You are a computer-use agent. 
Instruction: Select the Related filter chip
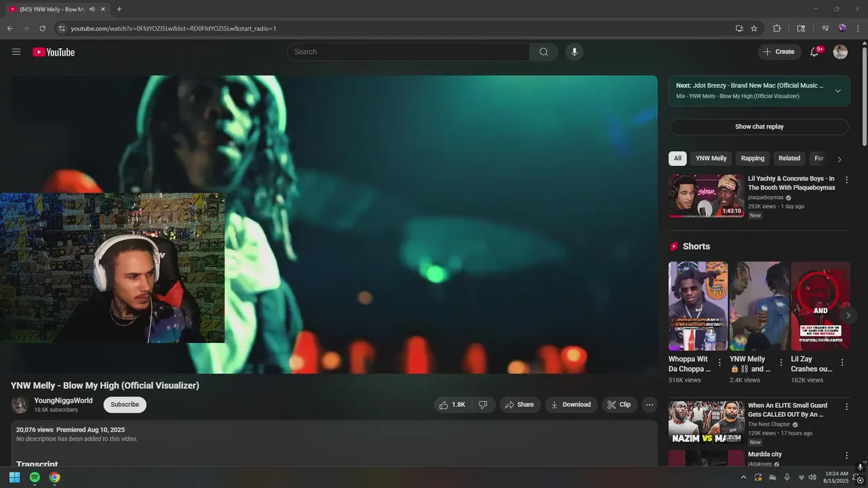[x=789, y=159]
